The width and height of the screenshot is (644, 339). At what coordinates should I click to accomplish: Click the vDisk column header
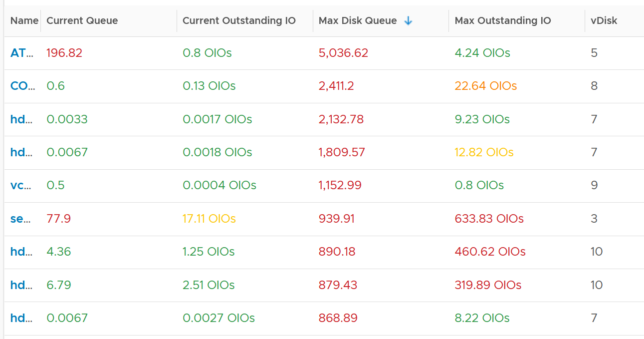pos(604,21)
